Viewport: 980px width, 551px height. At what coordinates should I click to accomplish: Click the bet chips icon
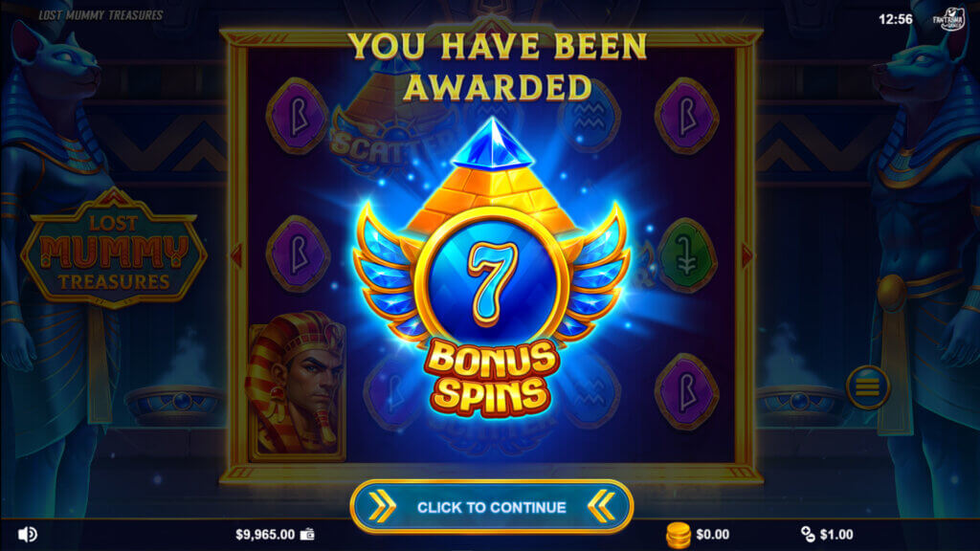tap(808, 534)
